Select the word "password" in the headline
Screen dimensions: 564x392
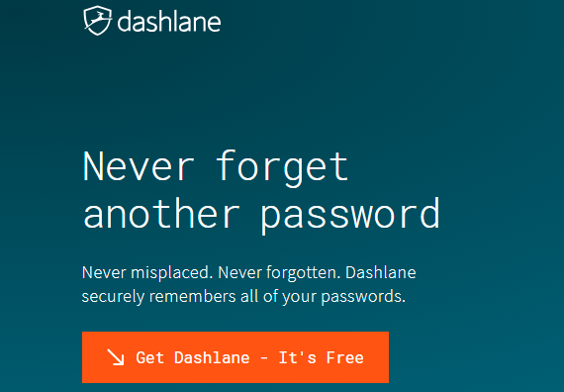pos(350,215)
